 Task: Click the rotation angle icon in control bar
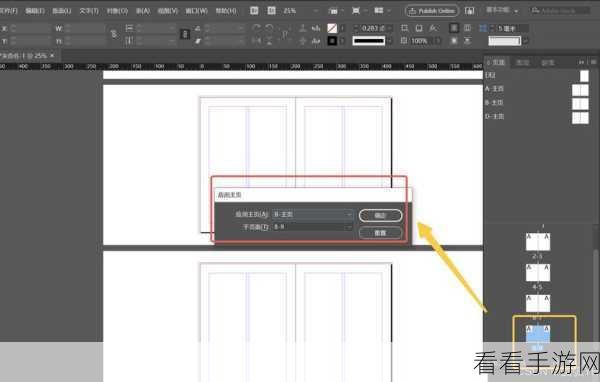point(197,28)
